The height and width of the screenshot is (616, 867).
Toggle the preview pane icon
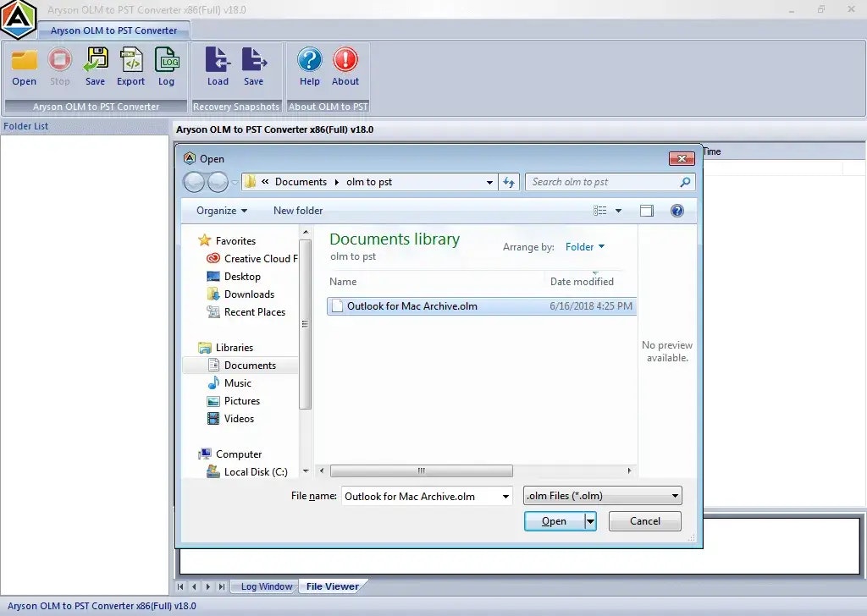pos(646,211)
